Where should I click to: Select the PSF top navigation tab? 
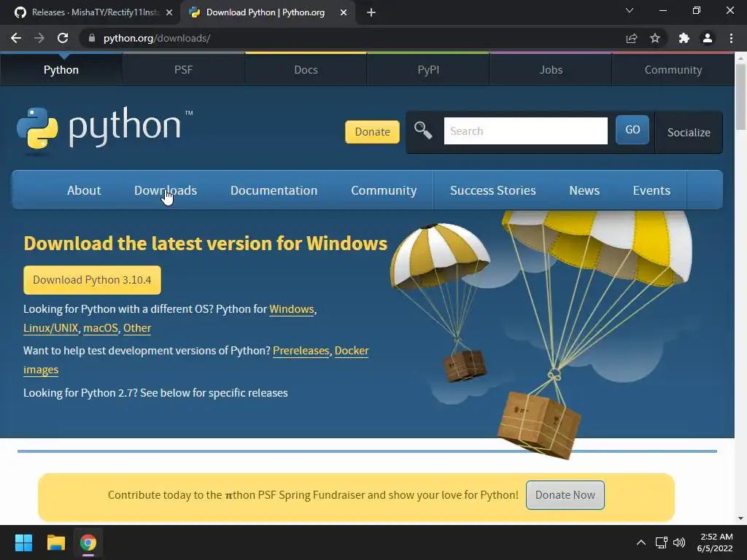click(x=183, y=69)
